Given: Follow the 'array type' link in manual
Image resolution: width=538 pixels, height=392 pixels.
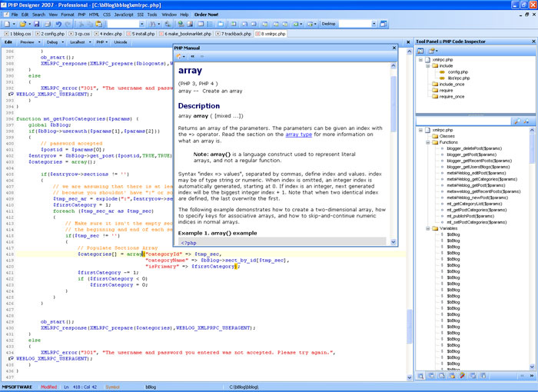Looking at the screenshot, I should click(298, 134).
